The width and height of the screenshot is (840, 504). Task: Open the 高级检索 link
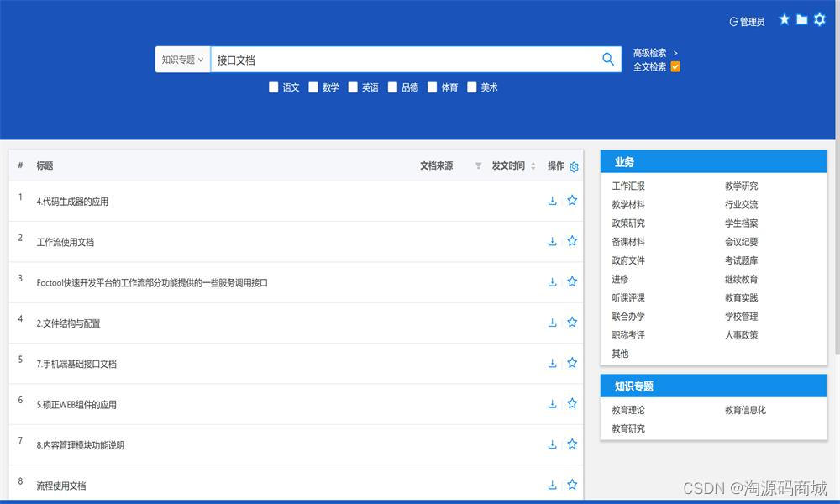pyautogui.click(x=651, y=52)
